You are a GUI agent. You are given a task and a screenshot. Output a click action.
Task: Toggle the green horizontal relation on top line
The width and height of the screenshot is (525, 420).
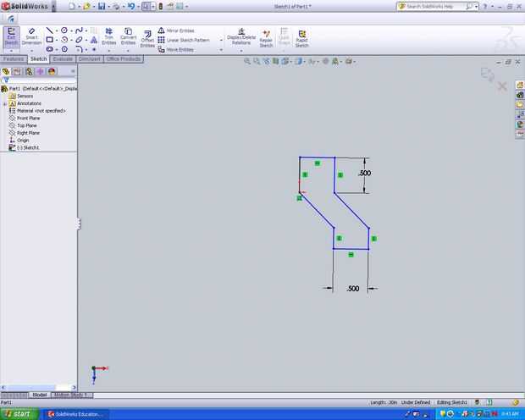point(318,163)
